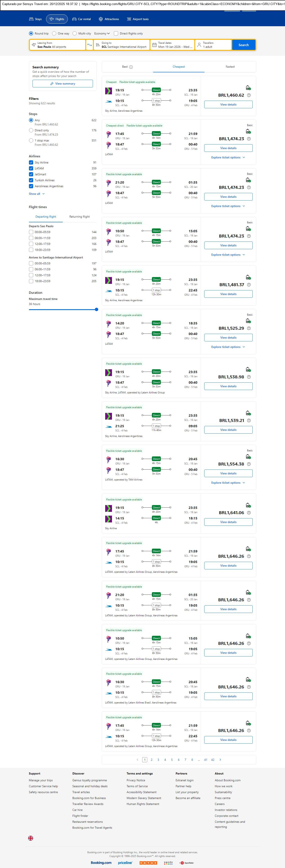Uncheck the Turkish Airlines filter
Image resolution: width=285 pixels, height=868 pixels.
point(31,180)
